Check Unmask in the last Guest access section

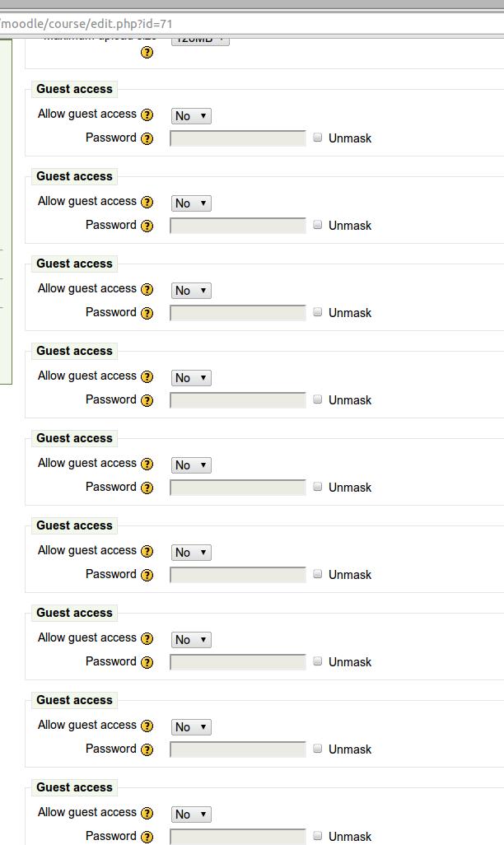click(318, 836)
